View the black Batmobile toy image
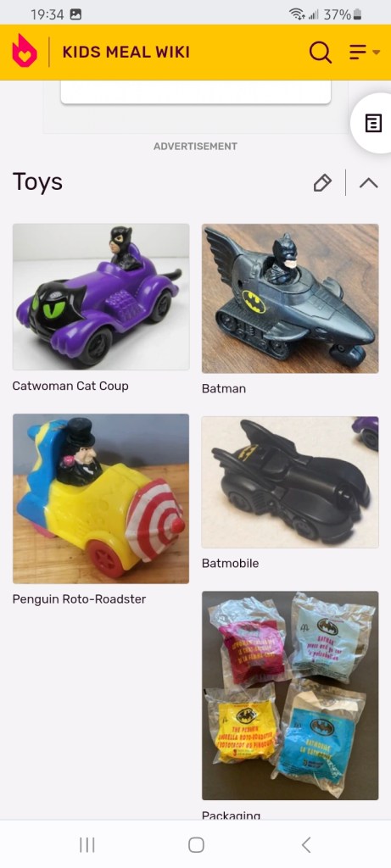 point(290,482)
